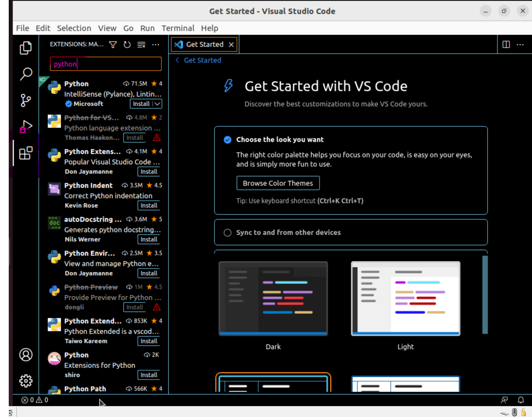Open Manage gear icon in activity bar

(x=26, y=381)
